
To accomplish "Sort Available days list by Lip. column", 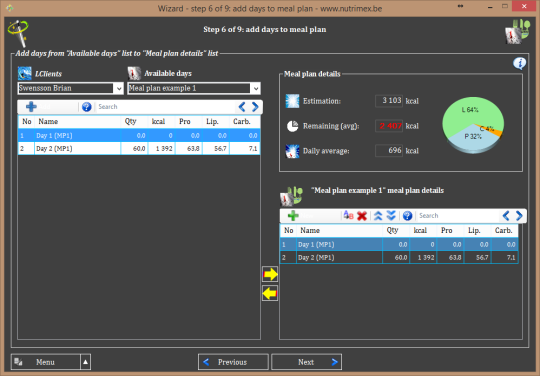I will [x=216, y=122].
